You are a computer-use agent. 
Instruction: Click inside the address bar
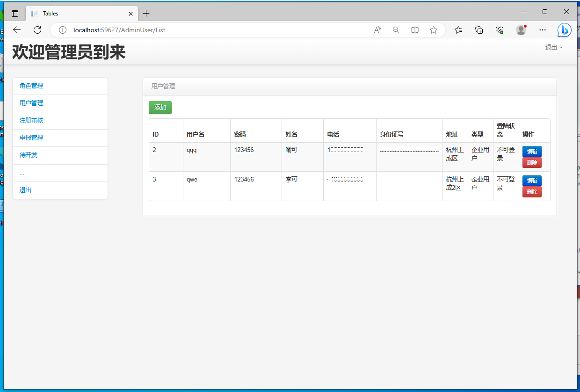(210, 30)
